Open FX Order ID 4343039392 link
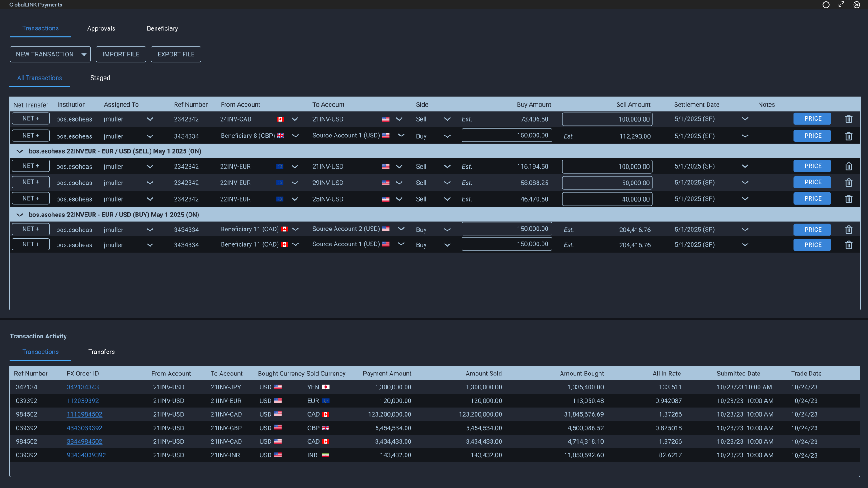This screenshot has height=488, width=868. 85,428
